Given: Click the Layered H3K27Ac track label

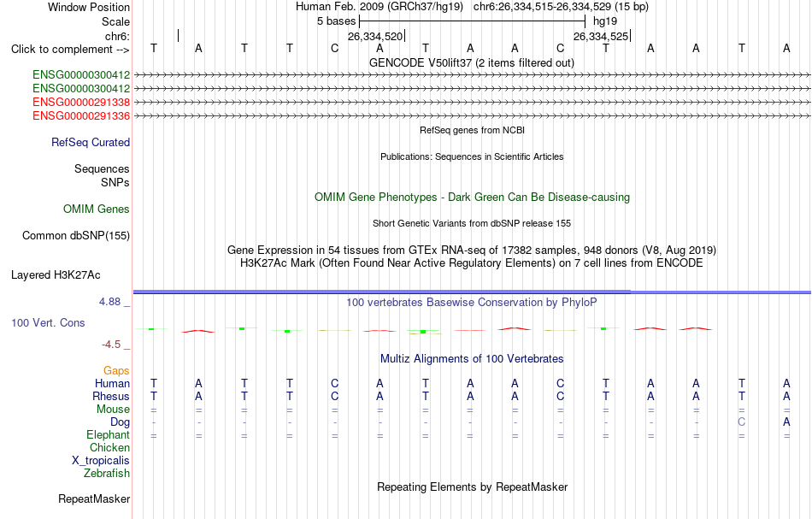Looking at the screenshot, I should (x=56, y=275).
